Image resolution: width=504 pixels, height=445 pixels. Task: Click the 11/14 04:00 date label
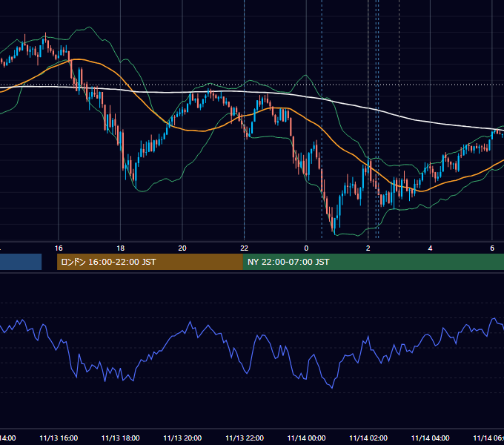coord(430,438)
